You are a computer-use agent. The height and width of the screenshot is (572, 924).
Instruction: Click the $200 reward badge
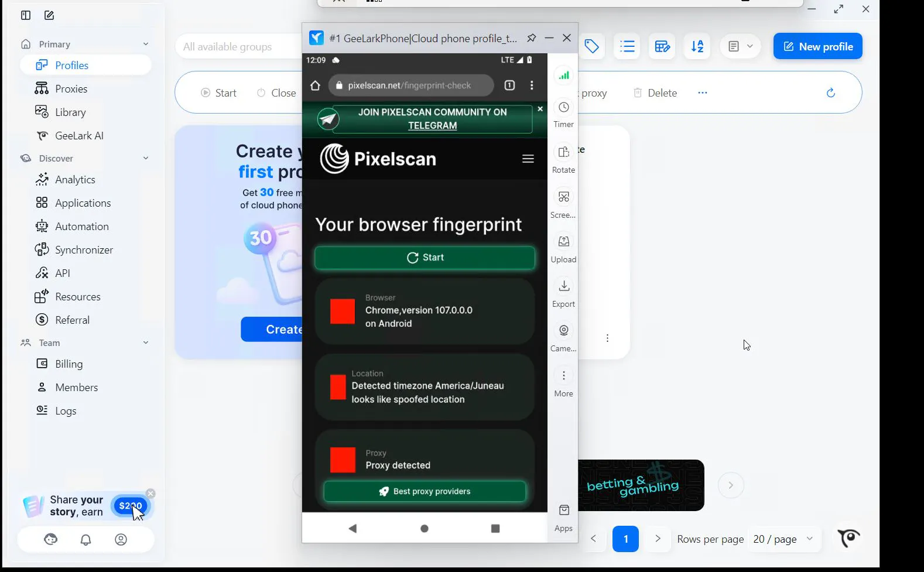click(x=130, y=506)
